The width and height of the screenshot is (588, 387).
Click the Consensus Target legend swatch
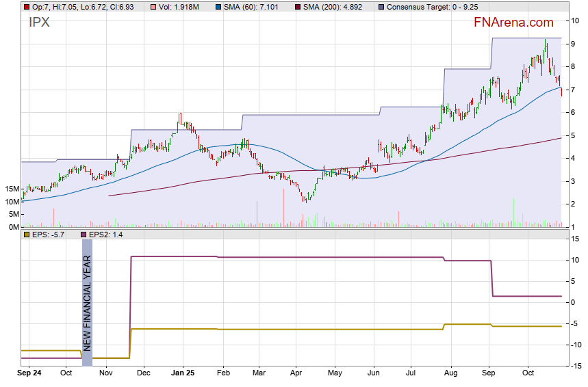click(381, 7)
